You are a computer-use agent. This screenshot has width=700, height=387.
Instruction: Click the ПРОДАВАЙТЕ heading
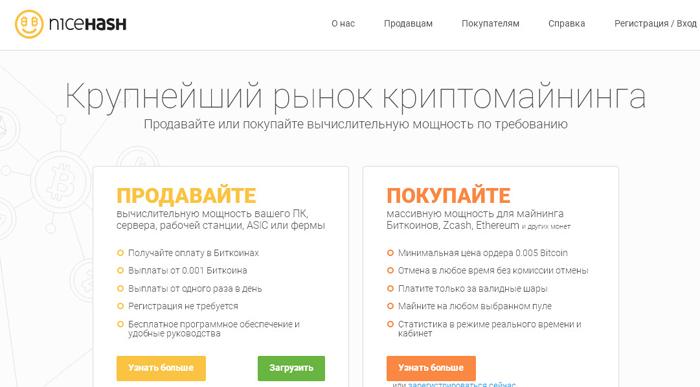186,196
